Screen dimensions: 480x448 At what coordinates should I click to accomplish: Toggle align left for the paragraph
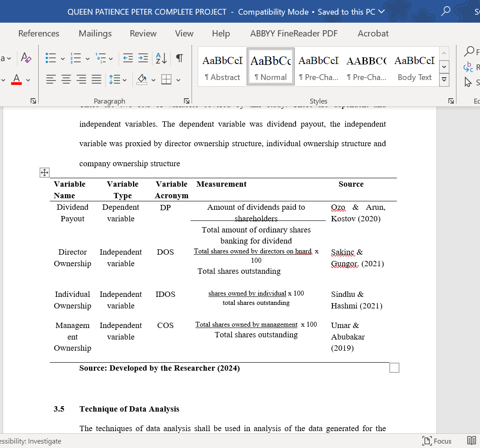pyautogui.click(x=51, y=80)
